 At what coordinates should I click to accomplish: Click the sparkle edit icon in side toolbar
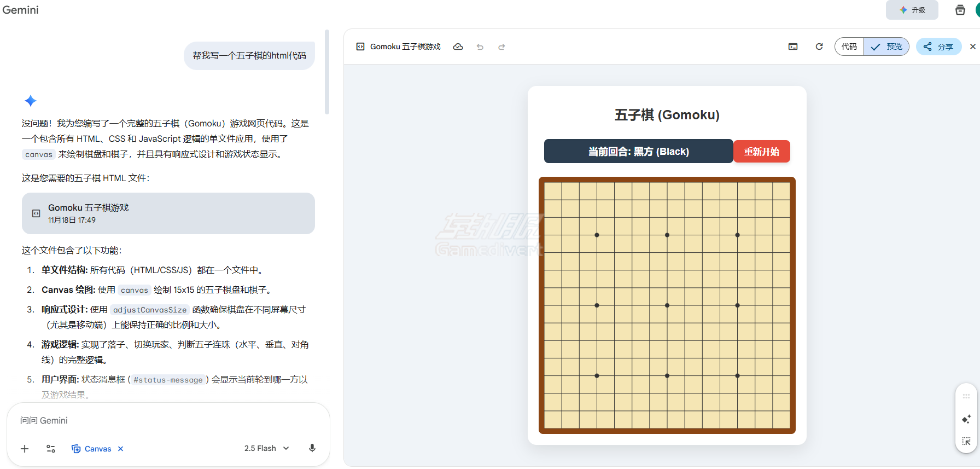966,419
